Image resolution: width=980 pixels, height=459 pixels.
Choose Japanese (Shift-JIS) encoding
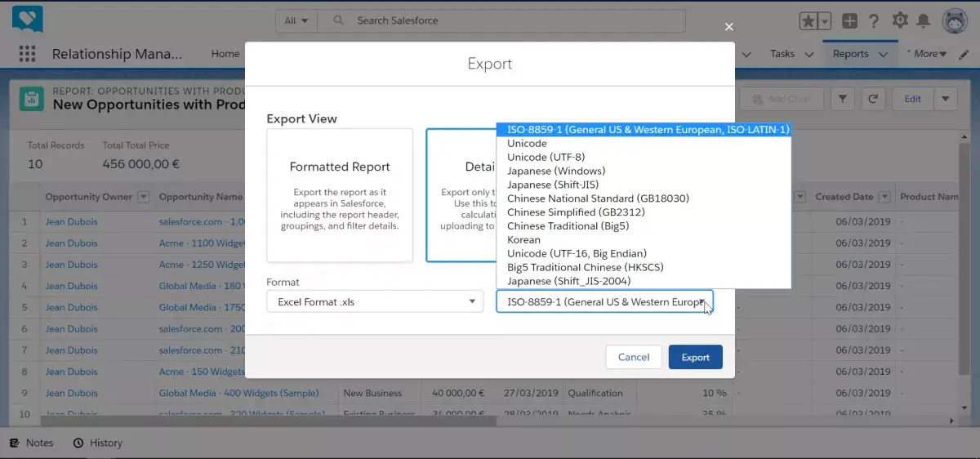pos(644,185)
